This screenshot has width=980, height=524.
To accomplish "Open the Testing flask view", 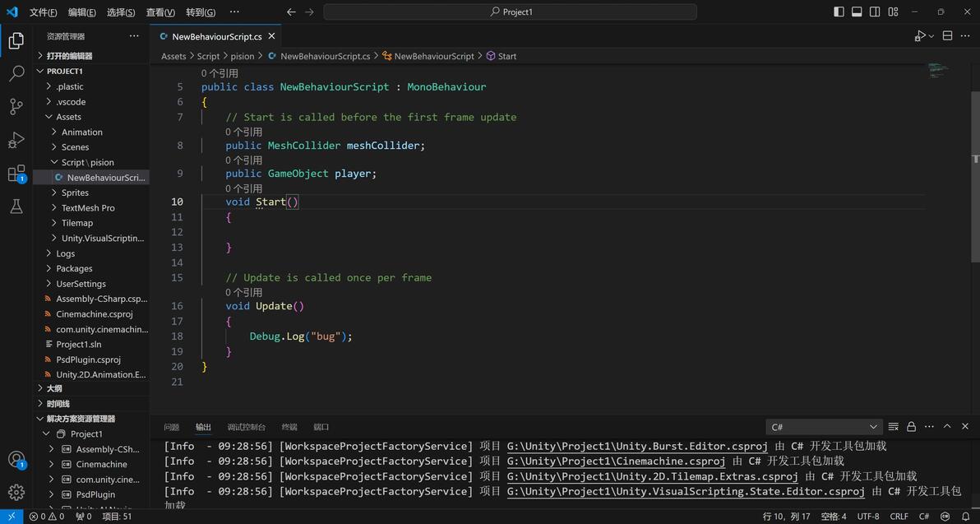I will pyautogui.click(x=16, y=207).
